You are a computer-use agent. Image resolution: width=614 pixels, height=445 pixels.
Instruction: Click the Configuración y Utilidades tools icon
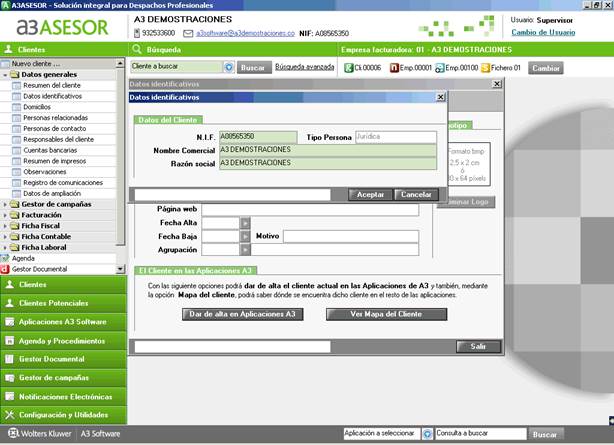10,414
